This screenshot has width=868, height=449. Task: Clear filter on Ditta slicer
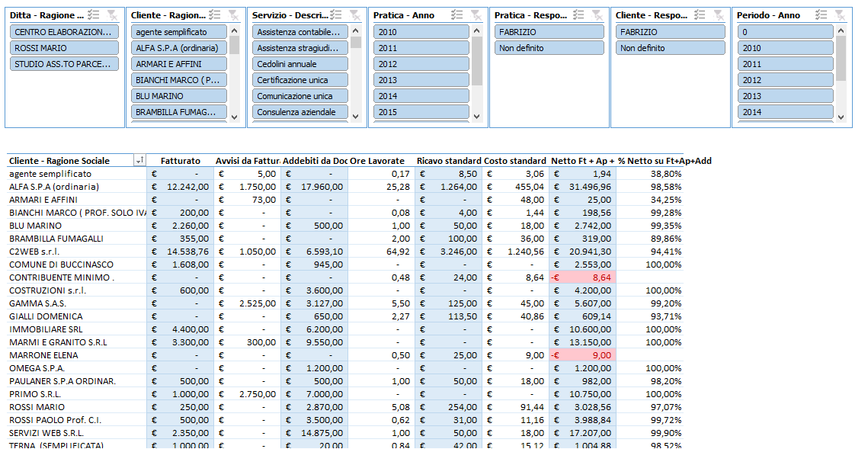[112, 15]
